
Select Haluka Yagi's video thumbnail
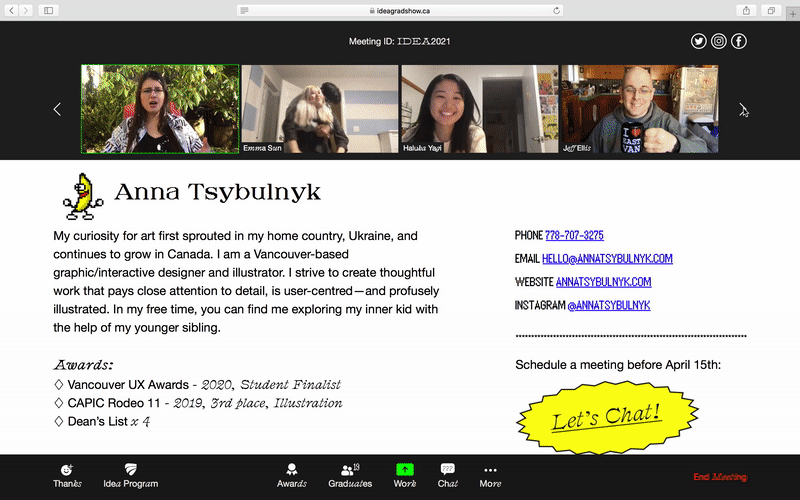(480, 109)
